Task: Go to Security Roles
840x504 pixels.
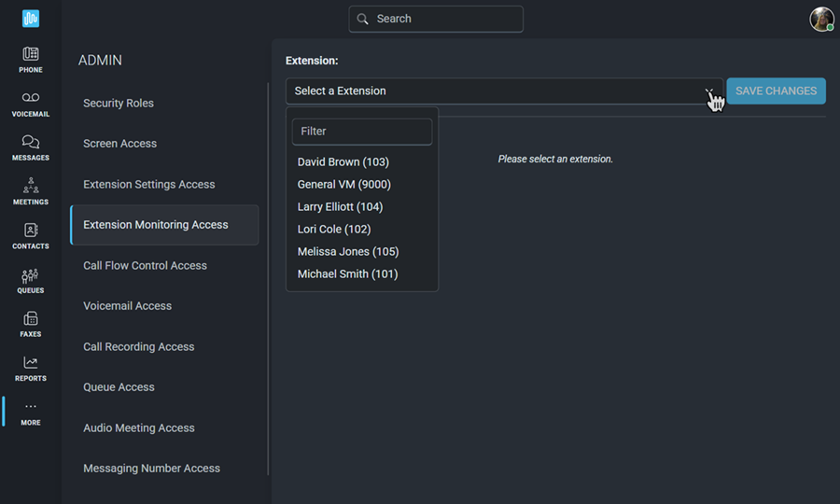Action: tap(119, 103)
